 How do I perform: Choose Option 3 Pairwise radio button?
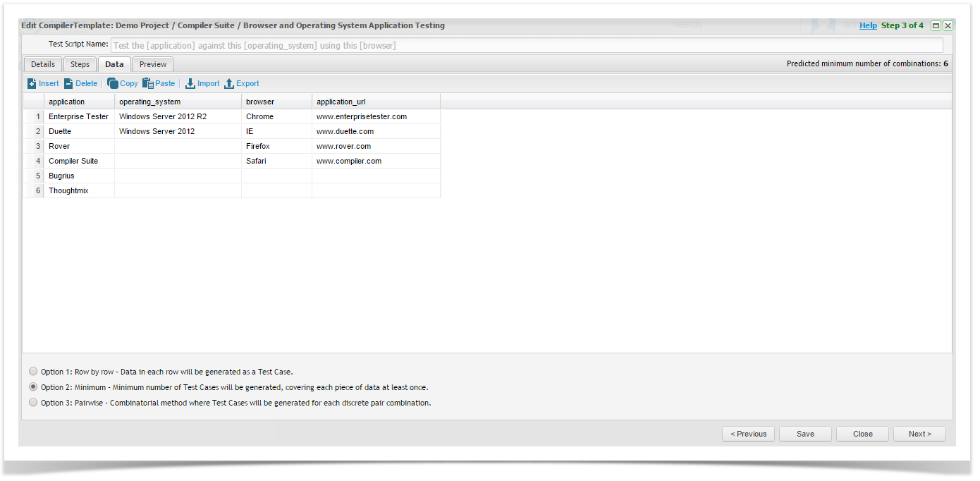click(33, 403)
